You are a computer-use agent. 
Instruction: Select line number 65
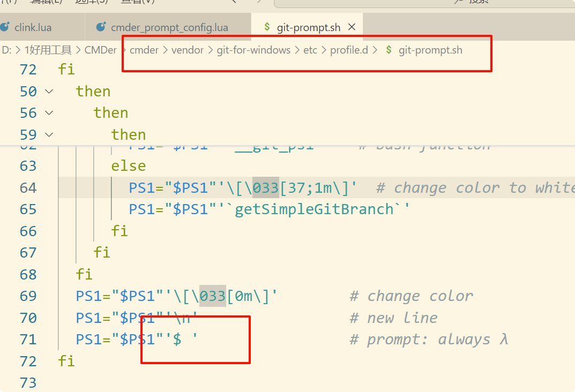pos(28,209)
